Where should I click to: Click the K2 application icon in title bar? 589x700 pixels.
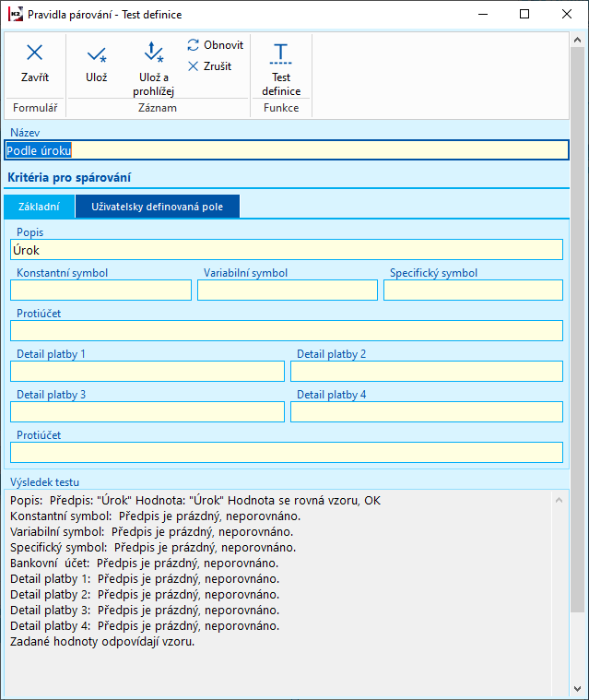(15, 14)
